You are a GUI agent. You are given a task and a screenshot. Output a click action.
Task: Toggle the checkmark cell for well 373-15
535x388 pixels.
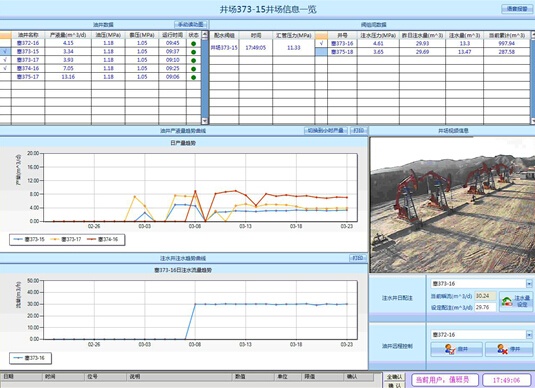5,52
